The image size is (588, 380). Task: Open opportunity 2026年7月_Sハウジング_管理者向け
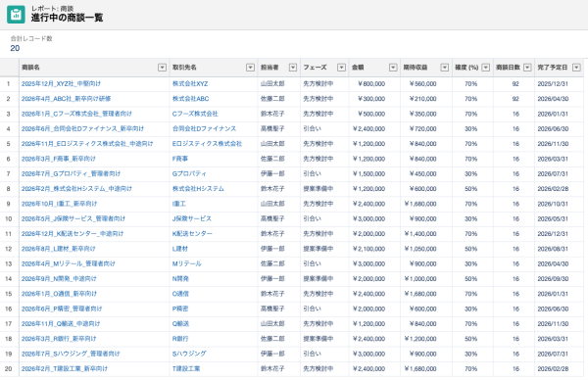pos(71,354)
